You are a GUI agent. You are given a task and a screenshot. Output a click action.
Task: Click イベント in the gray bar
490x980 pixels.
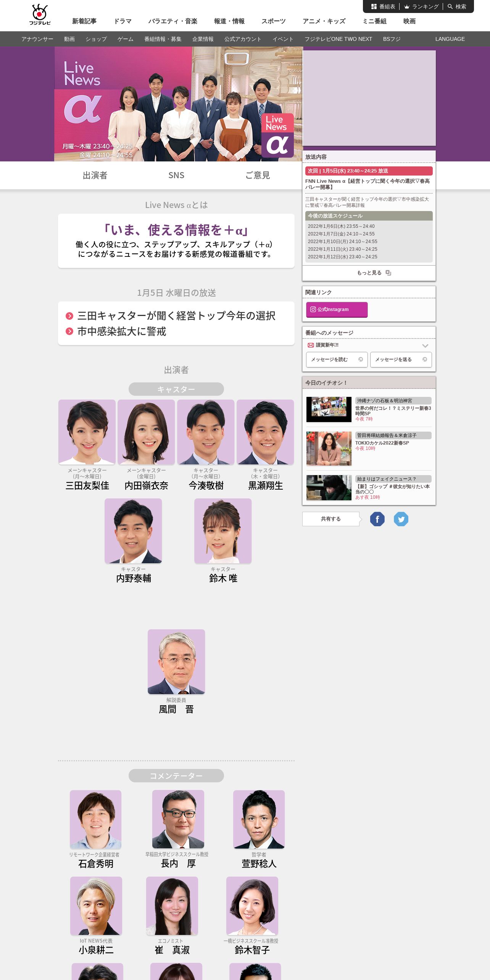tap(283, 39)
